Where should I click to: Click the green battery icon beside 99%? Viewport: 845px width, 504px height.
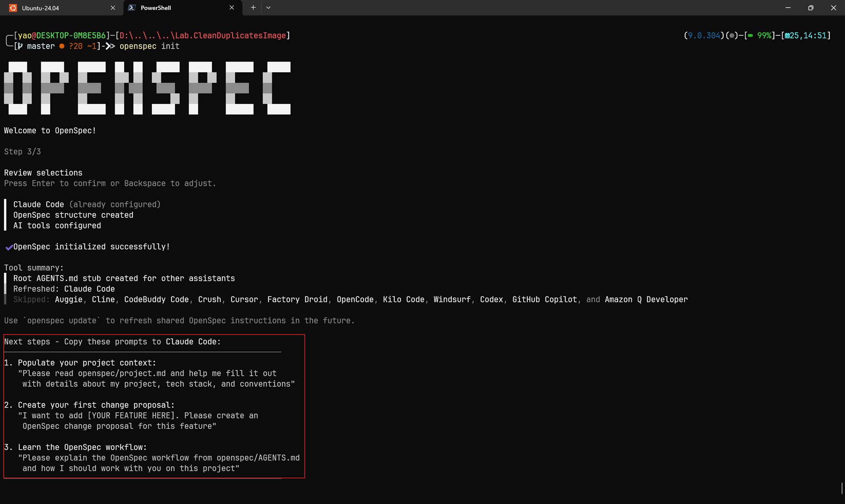[x=751, y=36]
